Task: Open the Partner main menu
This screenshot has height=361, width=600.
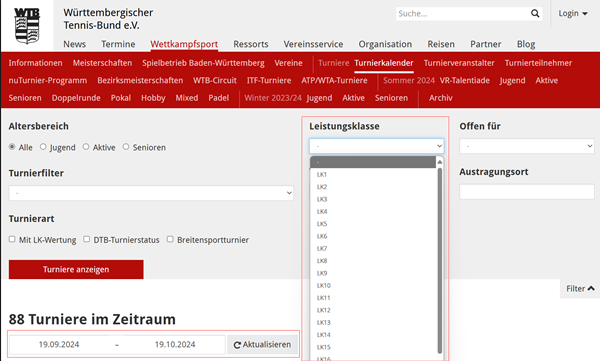Action: pyautogui.click(x=486, y=44)
